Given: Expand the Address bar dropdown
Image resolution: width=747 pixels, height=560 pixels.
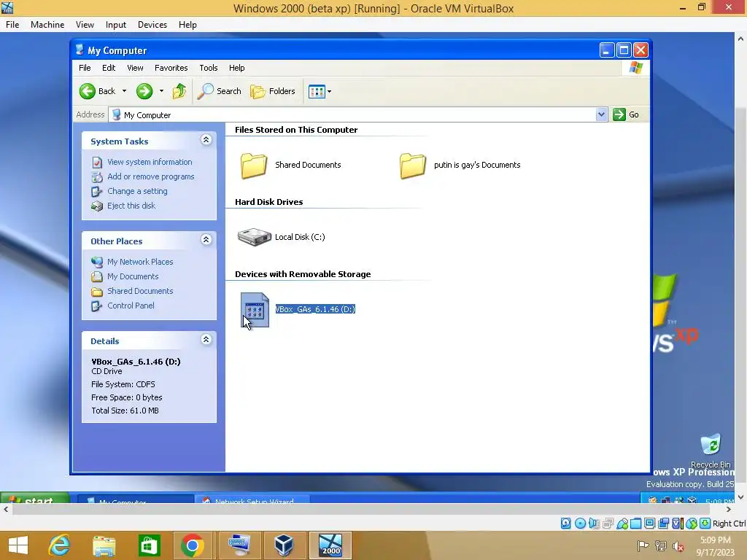Looking at the screenshot, I should [601, 114].
